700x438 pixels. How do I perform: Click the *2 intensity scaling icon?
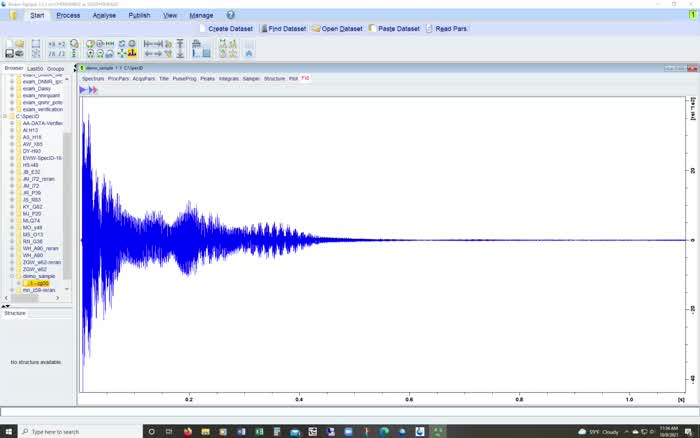click(x=61, y=44)
